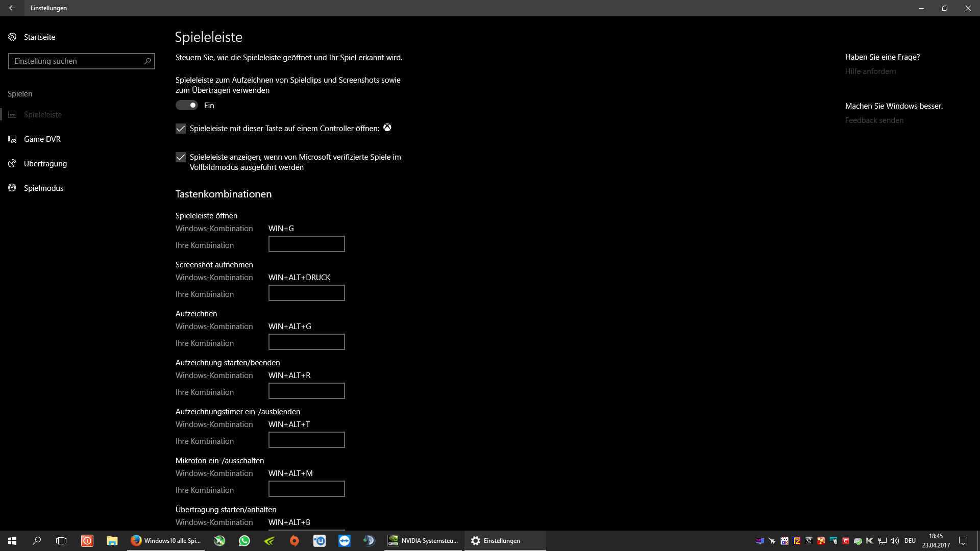Open NVIDIA Systemsteuerung taskbar item
The image size is (980, 551).
click(x=423, y=541)
